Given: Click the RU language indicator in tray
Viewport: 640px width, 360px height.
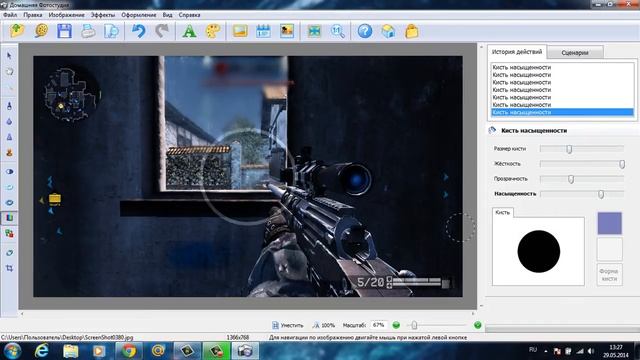Looking at the screenshot, I should pos(533,350).
